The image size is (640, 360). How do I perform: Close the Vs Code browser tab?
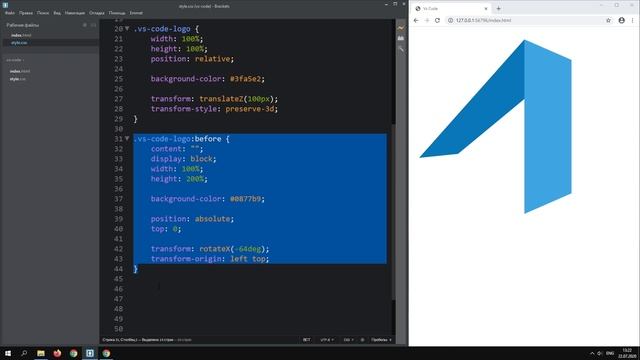click(486, 9)
